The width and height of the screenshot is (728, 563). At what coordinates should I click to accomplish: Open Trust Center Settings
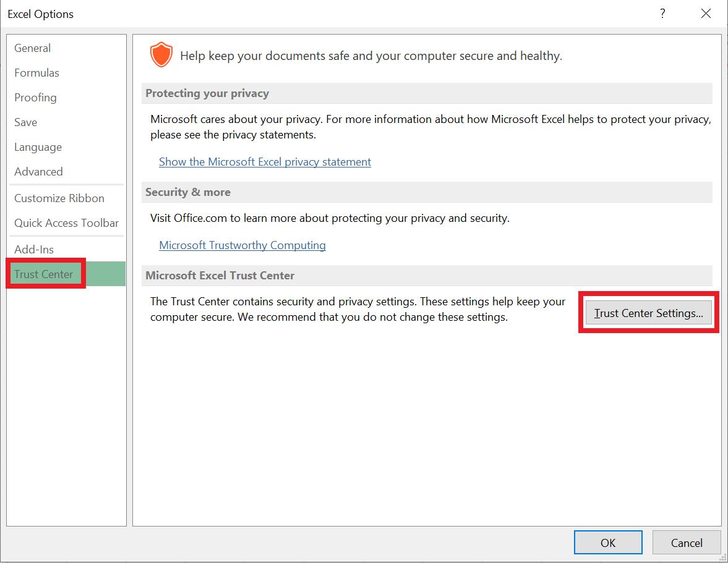pyautogui.click(x=648, y=313)
